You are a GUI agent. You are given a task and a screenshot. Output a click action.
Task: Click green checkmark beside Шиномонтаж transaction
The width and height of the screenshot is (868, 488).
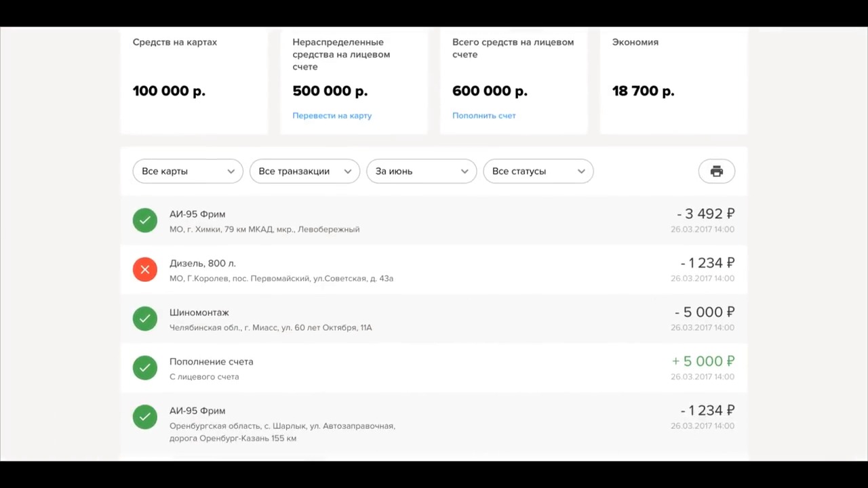pos(144,319)
